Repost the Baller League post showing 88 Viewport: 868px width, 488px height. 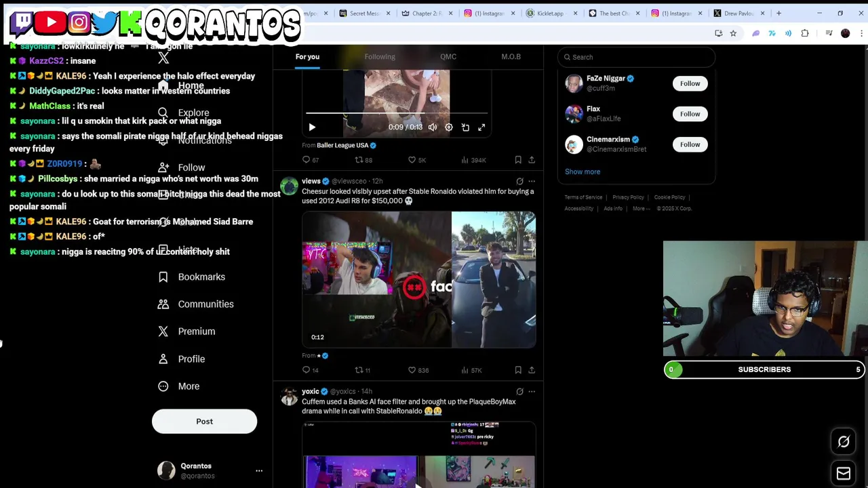(x=363, y=160)
